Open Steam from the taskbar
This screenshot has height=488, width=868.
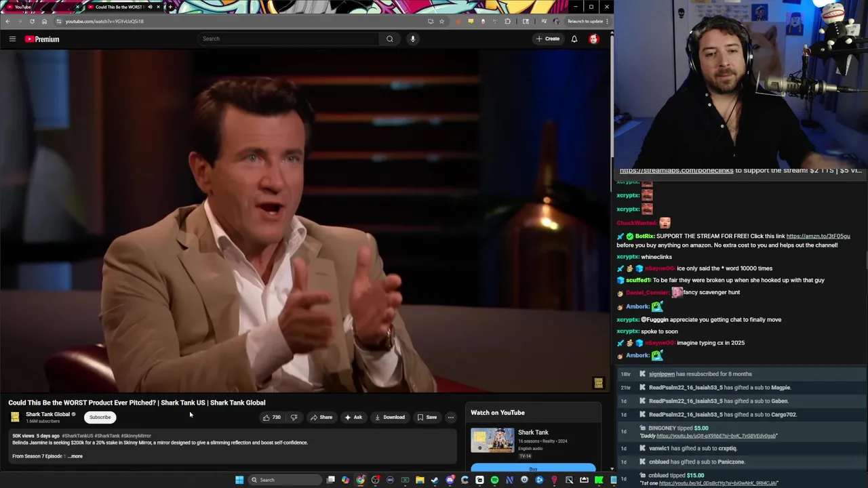435,480
